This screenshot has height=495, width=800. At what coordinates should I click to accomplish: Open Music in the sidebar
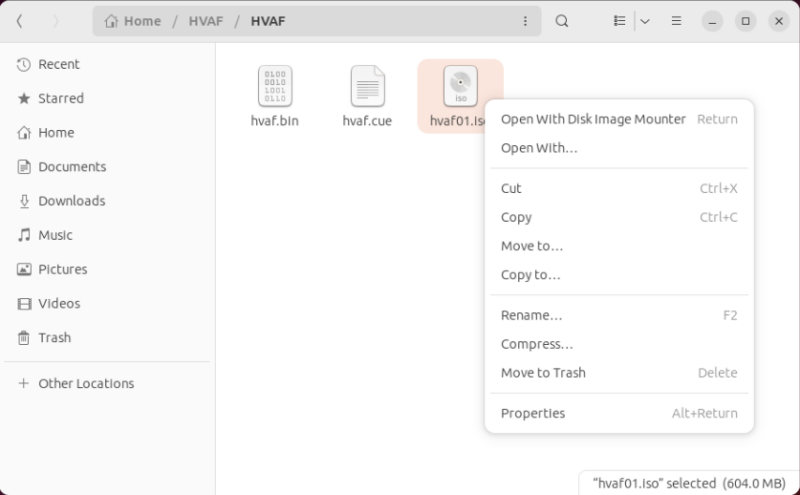coord(107,235)
